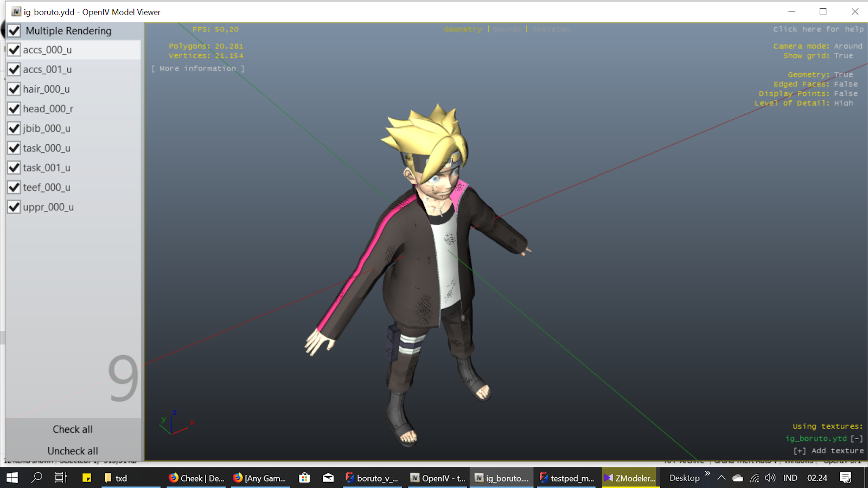Disable the jbib_000_u checkbox
The width and height of the screenshot is (868, 488).
click(x=14, y=129)
